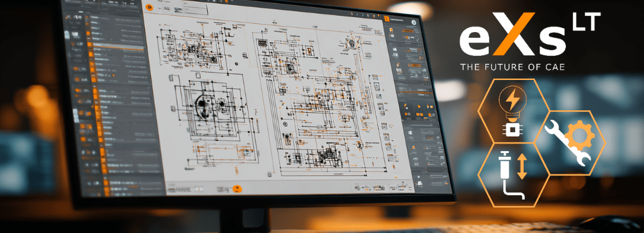The image size is (644, 233).
Task: Click the pump cylinder with arrows hexagon icon
Action: click(514, 174)
